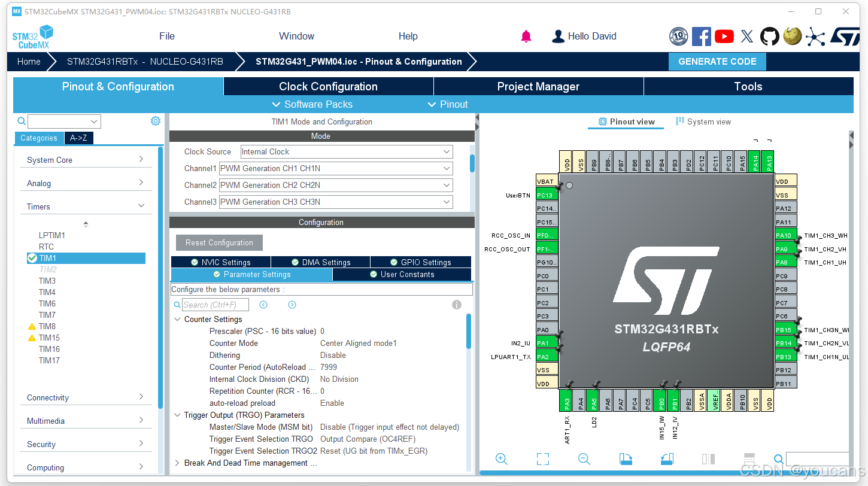Open the categories settings gear
Screen dimensions: 868x486
pyautogui.click(x=156, y=121)
